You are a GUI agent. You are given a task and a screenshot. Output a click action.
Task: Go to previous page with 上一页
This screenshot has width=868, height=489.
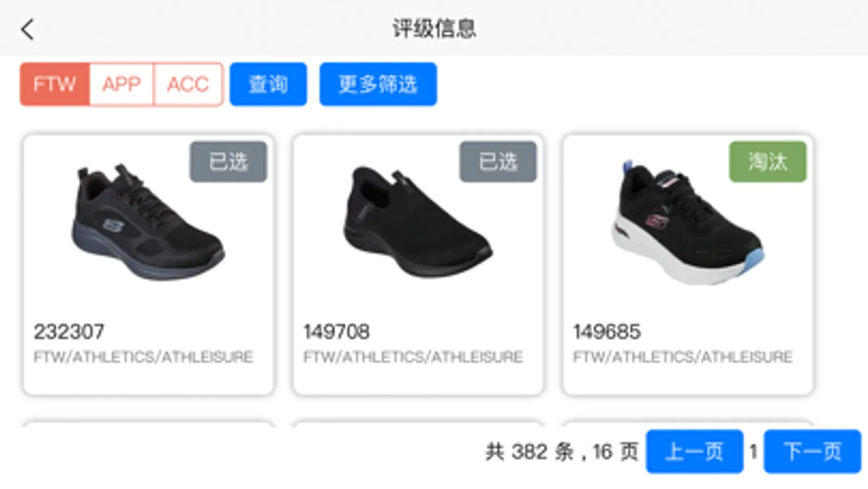pyautogui.click(x=694, y=452)
